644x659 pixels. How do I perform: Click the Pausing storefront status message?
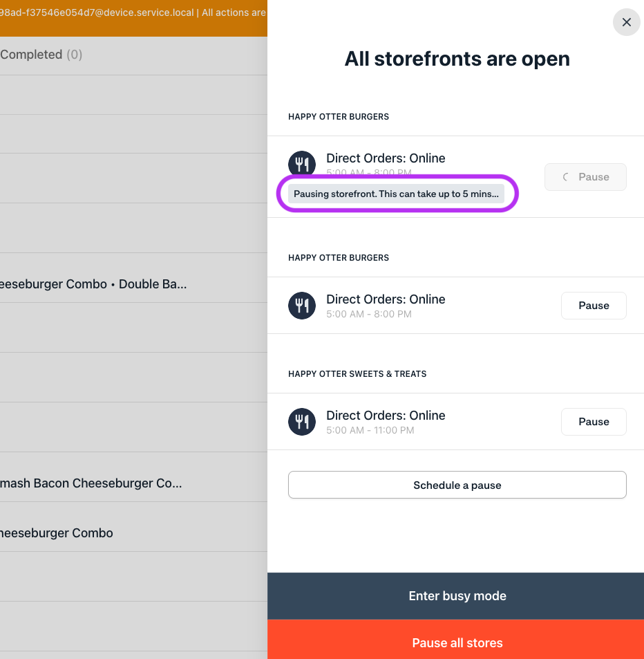pyautogui.click(x=396, y=194)
